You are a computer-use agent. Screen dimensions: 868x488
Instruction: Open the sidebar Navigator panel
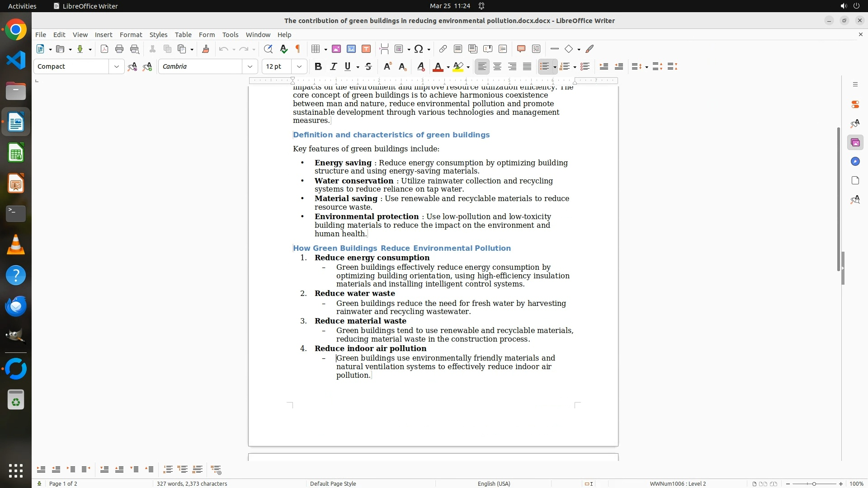[855, 162]
